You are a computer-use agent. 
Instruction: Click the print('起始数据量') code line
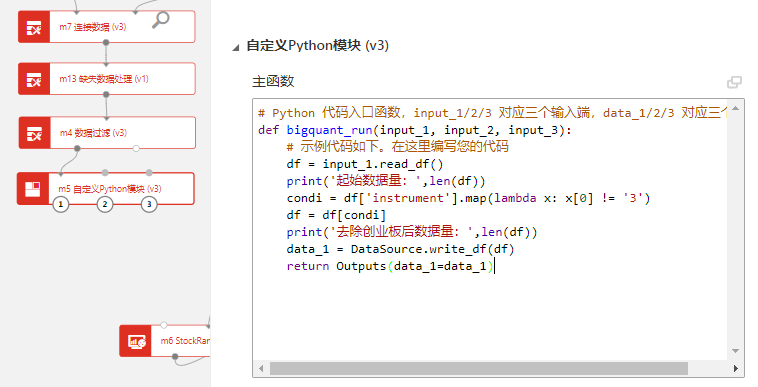pyautogui.click(x=386, y=181)
